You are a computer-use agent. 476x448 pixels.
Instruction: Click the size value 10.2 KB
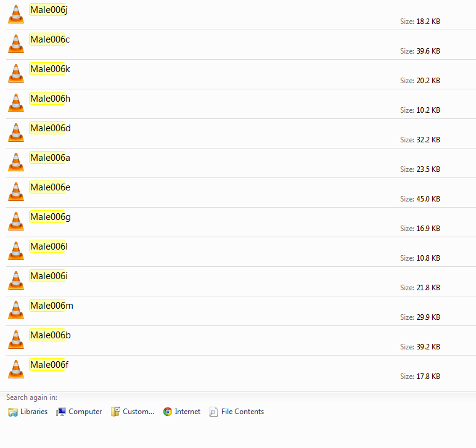pos(428,110)
